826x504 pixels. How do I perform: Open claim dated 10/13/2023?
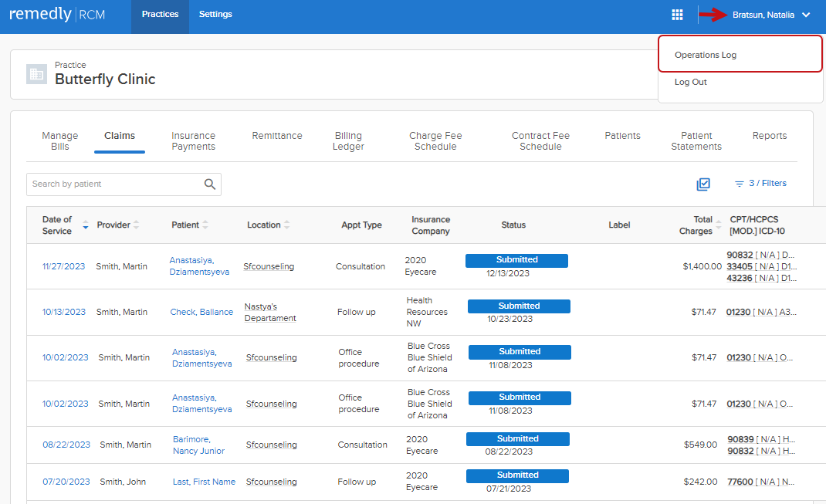64,313
